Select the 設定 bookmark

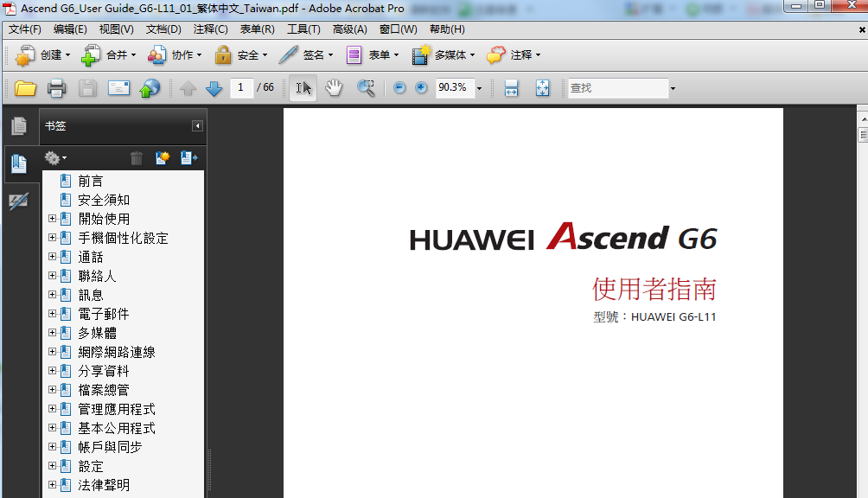[91, 466]
